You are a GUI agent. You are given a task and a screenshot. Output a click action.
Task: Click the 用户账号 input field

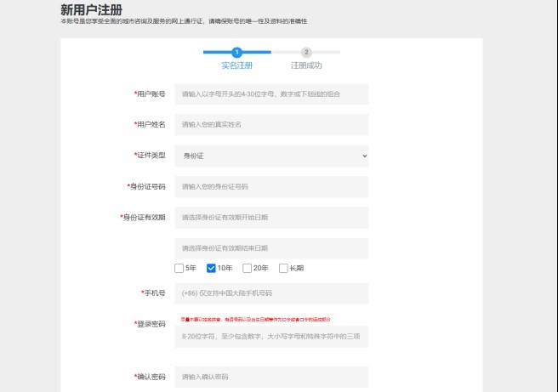tap(271, 94)
